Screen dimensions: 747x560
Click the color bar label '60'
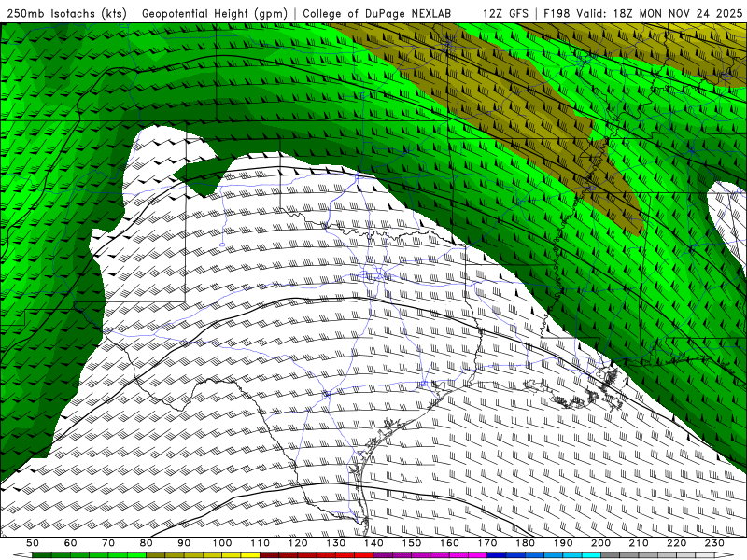[x=71, y=543]
